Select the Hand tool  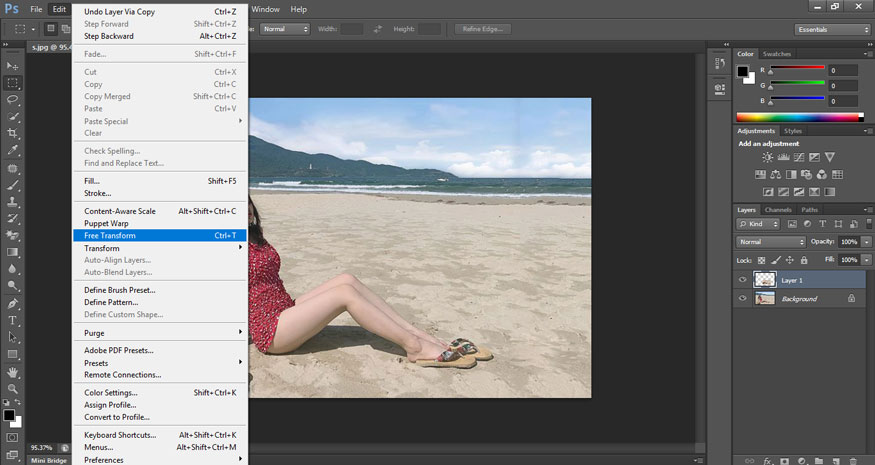tap(13, 371)
